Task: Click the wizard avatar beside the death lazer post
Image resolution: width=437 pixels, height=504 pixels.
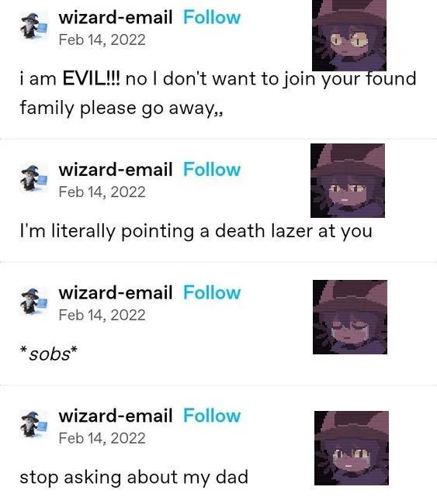Action: [34, 178]
